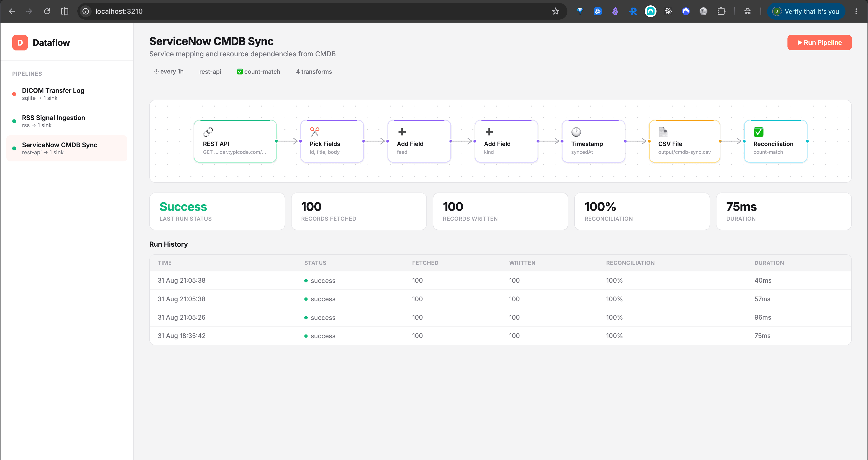Click the syncedAt text in Timestamp node
Screen dimensions: 868x460
(x=582, y=152)
